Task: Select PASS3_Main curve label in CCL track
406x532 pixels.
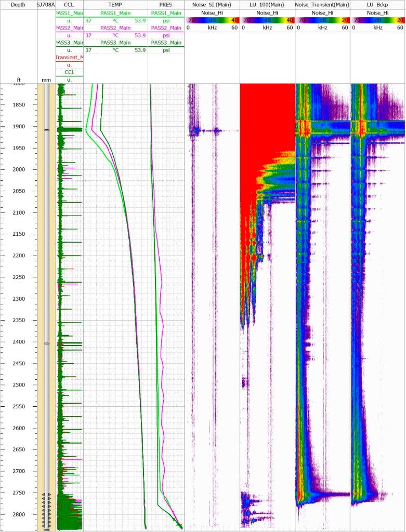Action: tap(69, 43)
